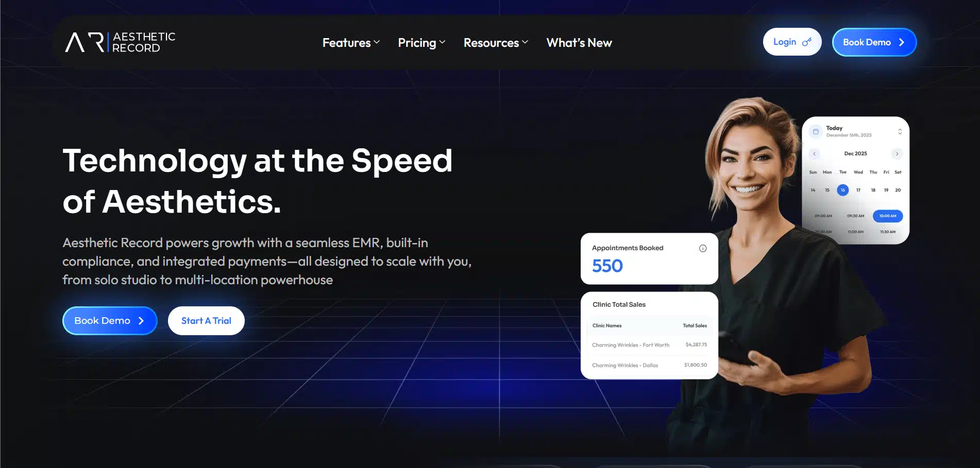Select the 09:30 AM time slot
The width and height of the screenshot is (980, 468).
(x=855, y=216)
